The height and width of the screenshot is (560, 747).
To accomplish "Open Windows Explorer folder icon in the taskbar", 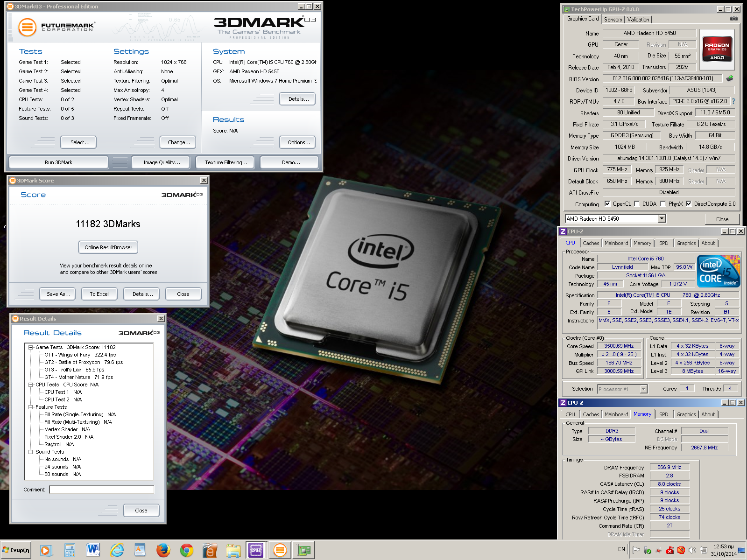I will [233, 551].
